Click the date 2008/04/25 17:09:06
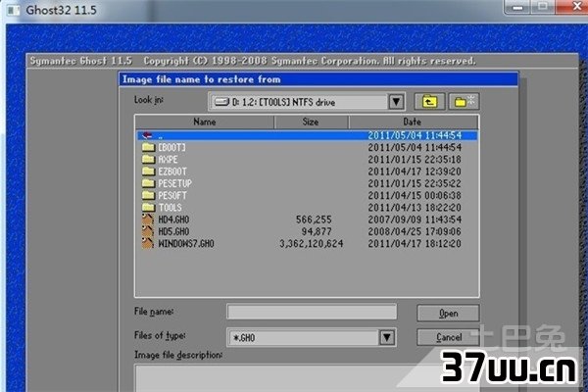The image size is (588, 392). 415,231
